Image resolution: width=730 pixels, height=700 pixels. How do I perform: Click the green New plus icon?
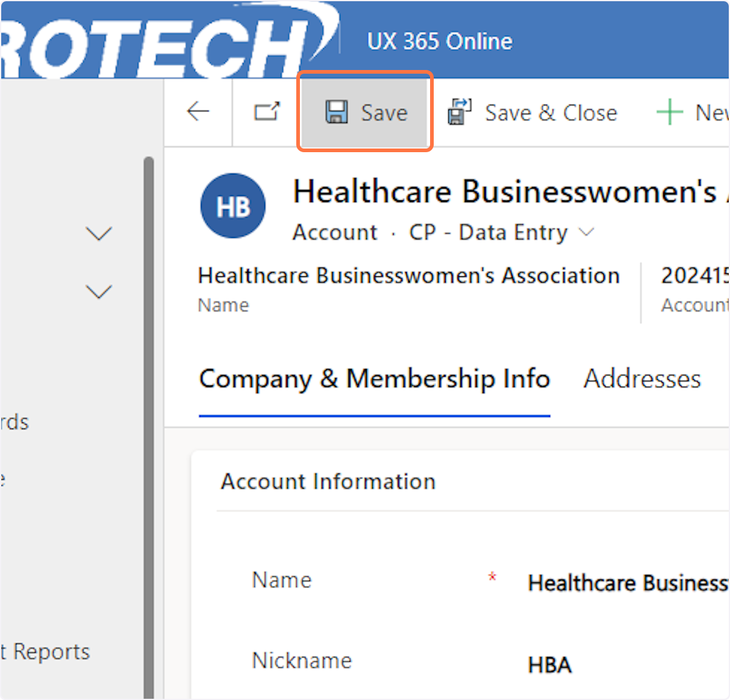click(x=669, y=113)
